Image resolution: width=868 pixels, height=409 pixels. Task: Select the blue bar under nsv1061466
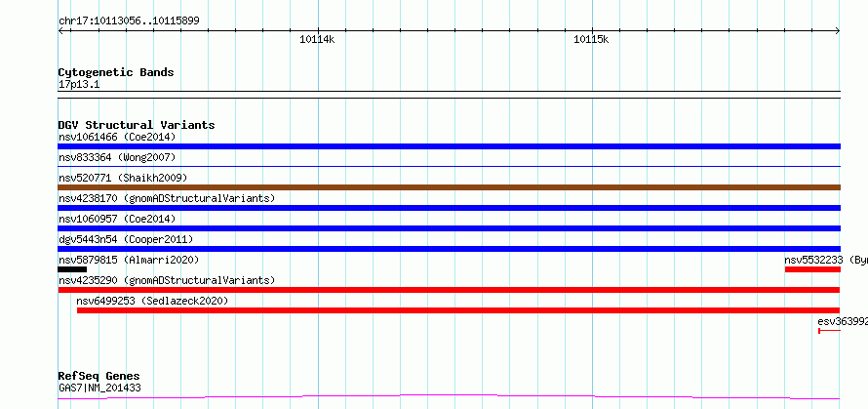(x=449, y=146)
